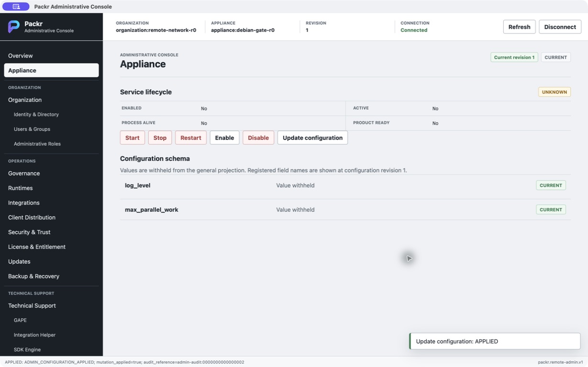This screenshot has width=588, height=367.
Task: Open the Organization section
Action: [x=51, y=100]
